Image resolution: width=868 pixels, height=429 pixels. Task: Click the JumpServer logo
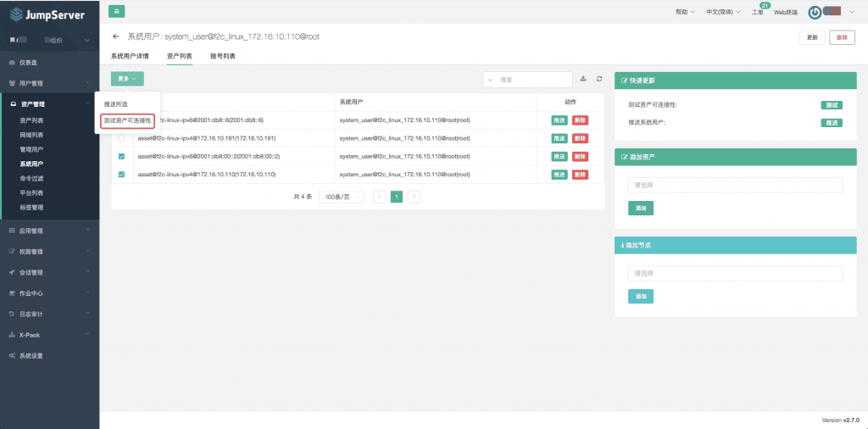[47, 15]
